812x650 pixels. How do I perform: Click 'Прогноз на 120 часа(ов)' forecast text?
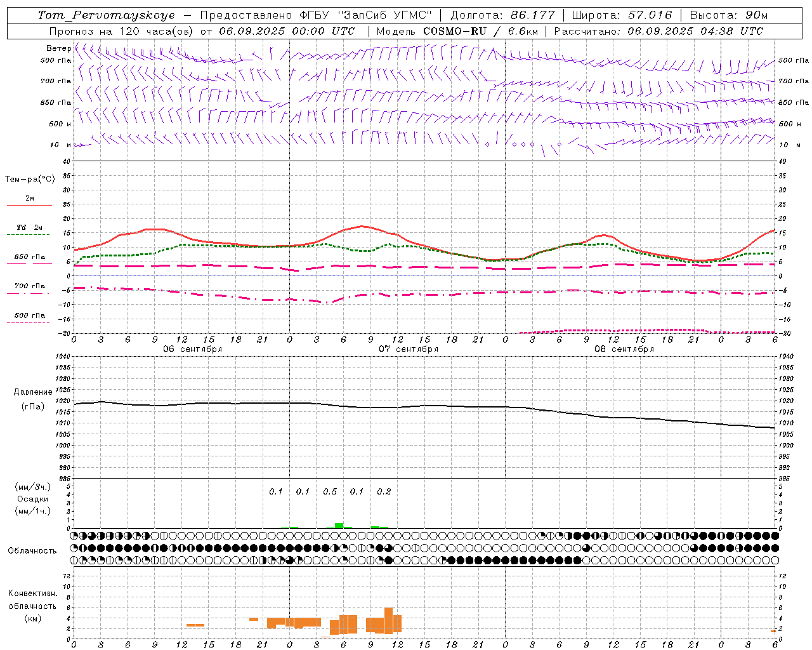[122, 31]
